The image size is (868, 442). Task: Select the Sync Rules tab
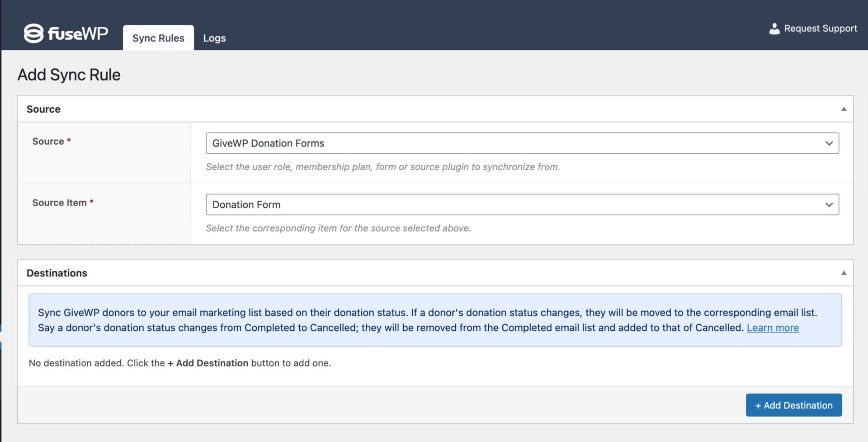(x=158, y=38)
